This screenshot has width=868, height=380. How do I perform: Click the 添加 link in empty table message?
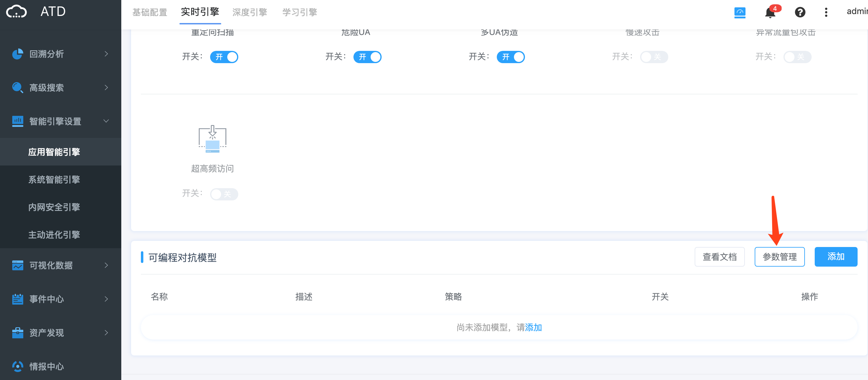(534, 327)
